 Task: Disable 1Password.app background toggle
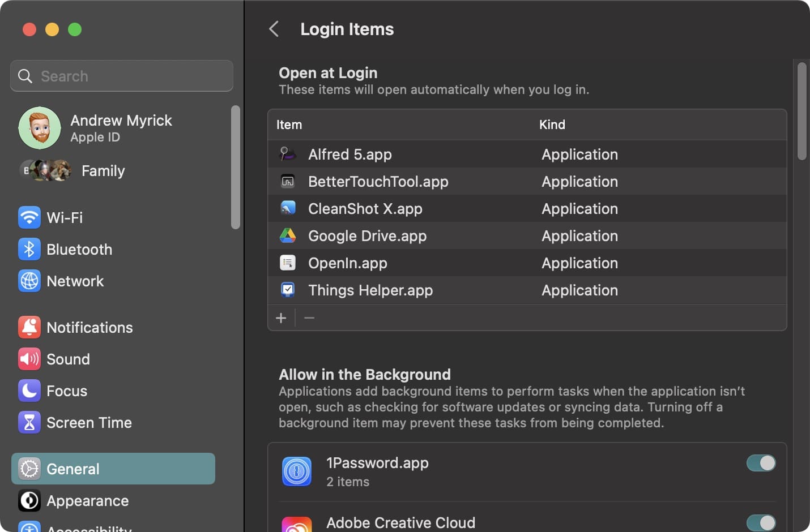[x=761, y=463]
